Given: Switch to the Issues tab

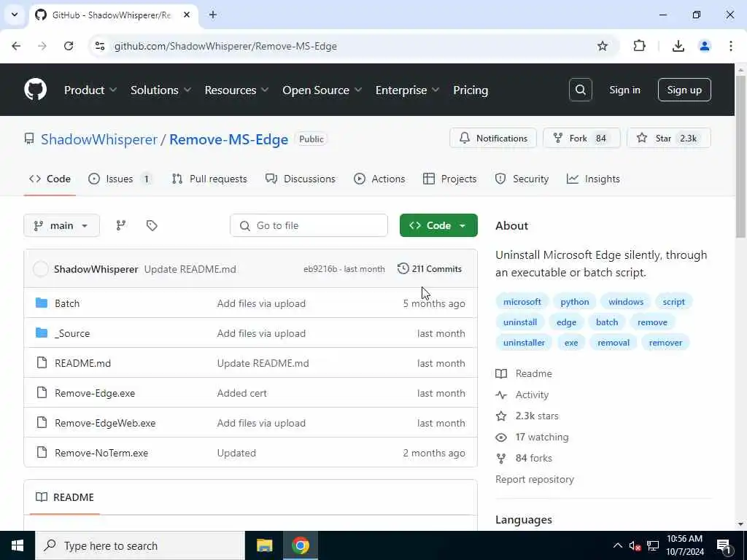Looking at the screenshot, I should [x=120, y=179].
